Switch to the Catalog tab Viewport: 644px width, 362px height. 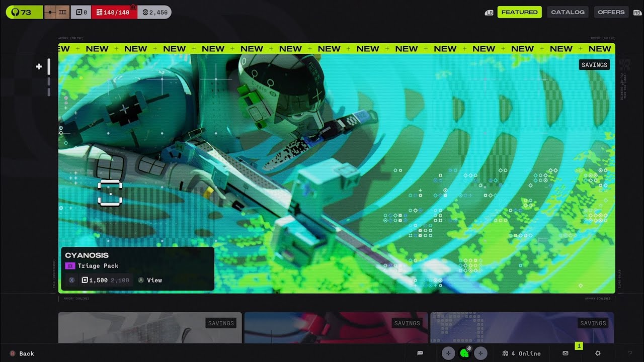pyautogui.click(x=568, y=12)
